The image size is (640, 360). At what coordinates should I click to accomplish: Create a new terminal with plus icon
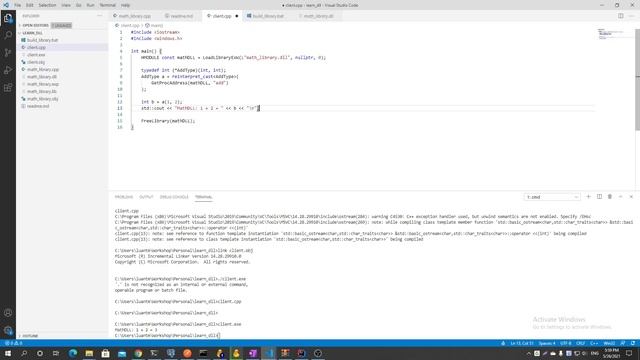pyautogui.click(x=588, y=197)
